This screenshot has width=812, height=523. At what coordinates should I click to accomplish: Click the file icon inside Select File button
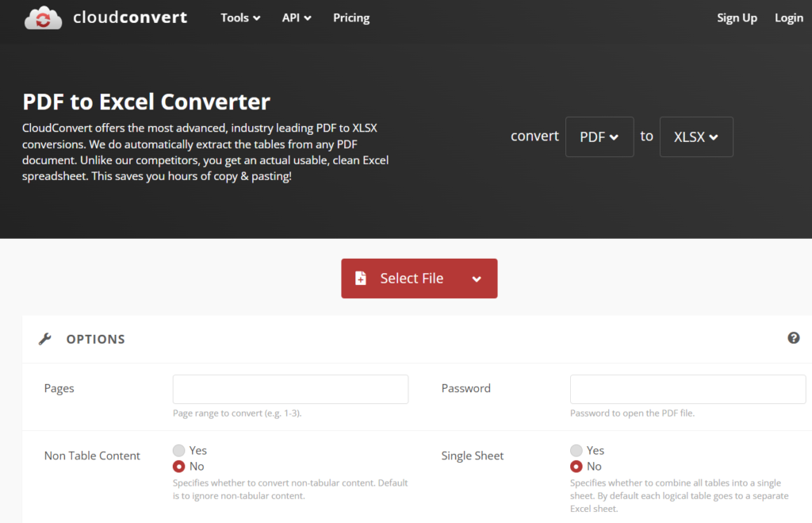click(x=362, y=279)
